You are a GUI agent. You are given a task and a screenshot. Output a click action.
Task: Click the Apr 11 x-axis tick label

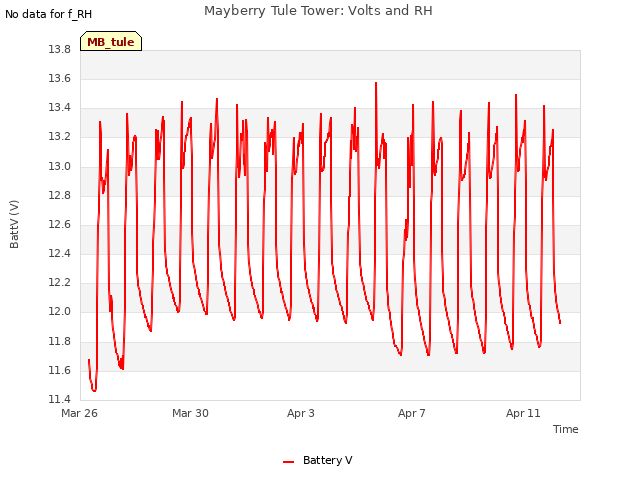(x=523, y=413)
